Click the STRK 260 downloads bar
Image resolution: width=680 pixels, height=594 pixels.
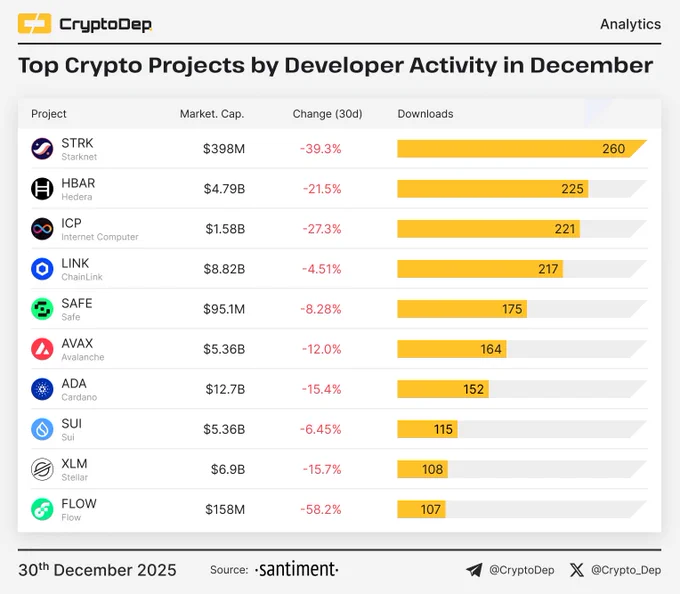click(x=522, y=149)
